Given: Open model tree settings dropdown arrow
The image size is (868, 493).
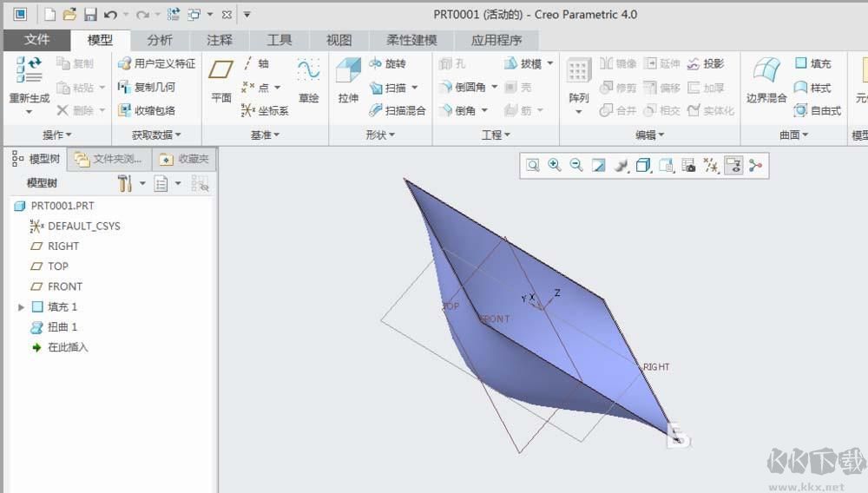Looking at the screenshot, I should [142, 183].
